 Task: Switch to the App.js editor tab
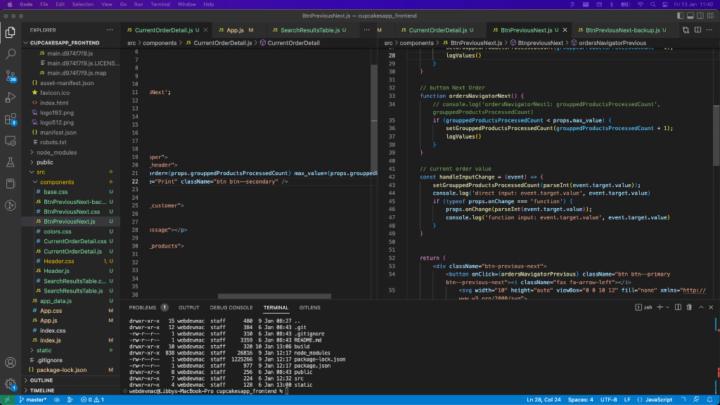(x=233, y=30)
